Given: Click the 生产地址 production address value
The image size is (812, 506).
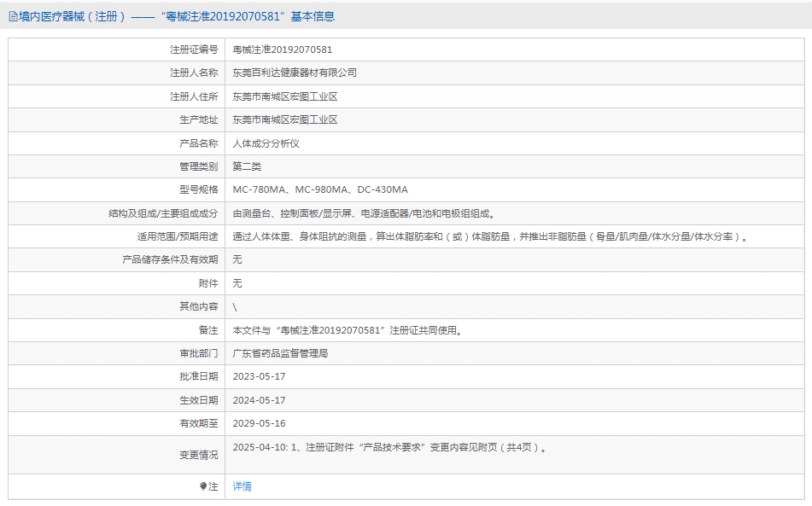Looking at the screenshot, I should [x=285, y=120].
